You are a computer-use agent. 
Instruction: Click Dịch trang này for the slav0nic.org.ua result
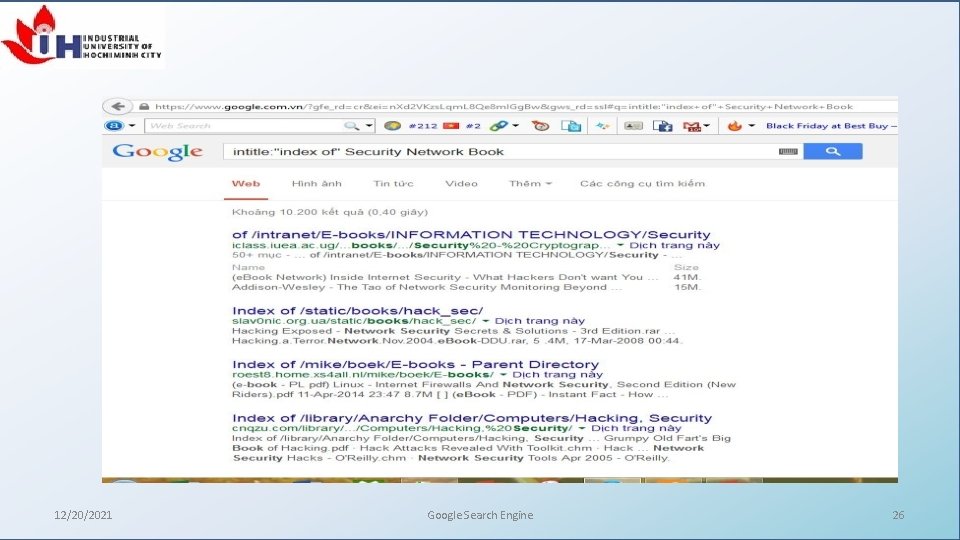pos(539,321)
